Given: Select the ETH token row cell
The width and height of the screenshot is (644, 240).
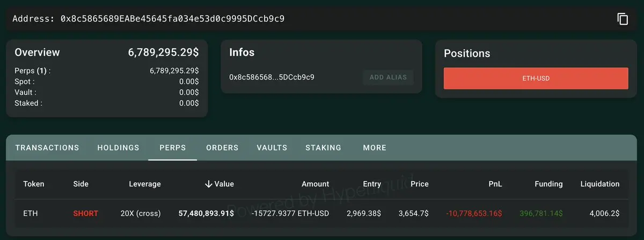Looking at the screenshot, I should coord(30,213).
